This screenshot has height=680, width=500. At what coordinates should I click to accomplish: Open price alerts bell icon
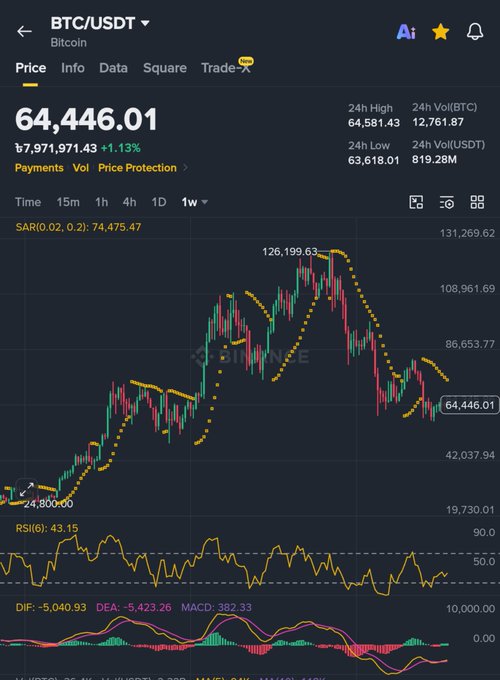tap(475, 32)
